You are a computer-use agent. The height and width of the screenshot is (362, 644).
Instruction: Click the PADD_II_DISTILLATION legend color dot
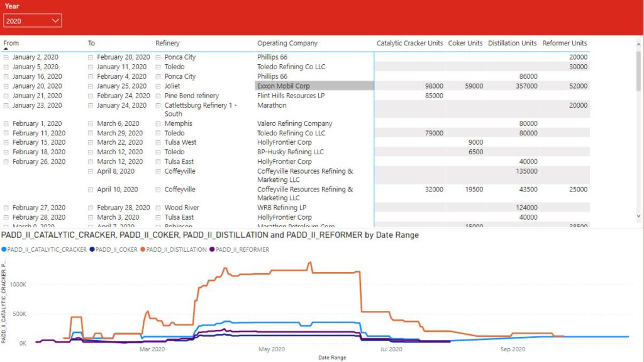[143, 249]
